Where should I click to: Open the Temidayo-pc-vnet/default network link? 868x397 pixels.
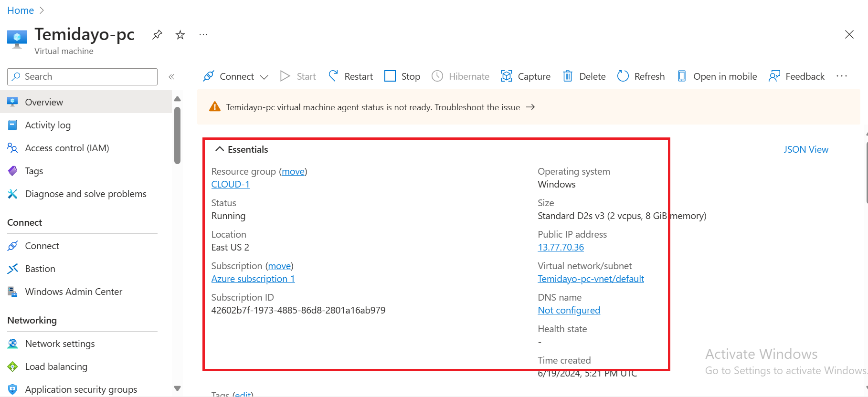(x=591, y=279)
